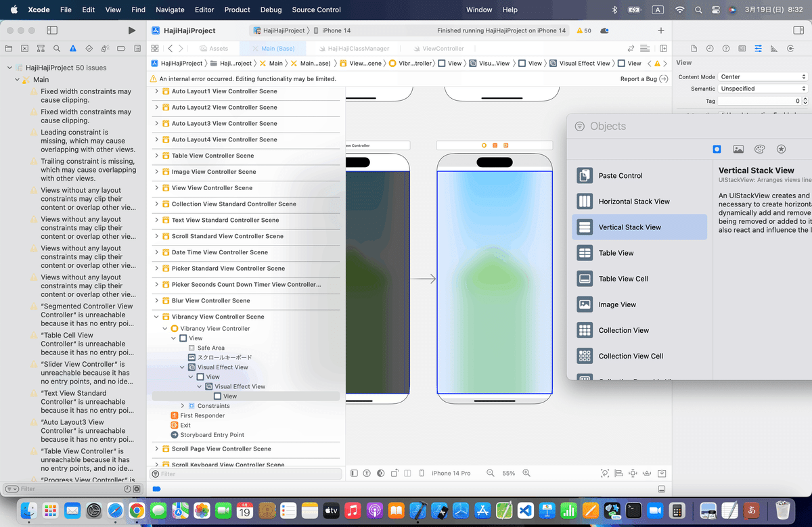Open the project navigator folder icon
This screenshot has height=527, width=812.
pos(9,49)
